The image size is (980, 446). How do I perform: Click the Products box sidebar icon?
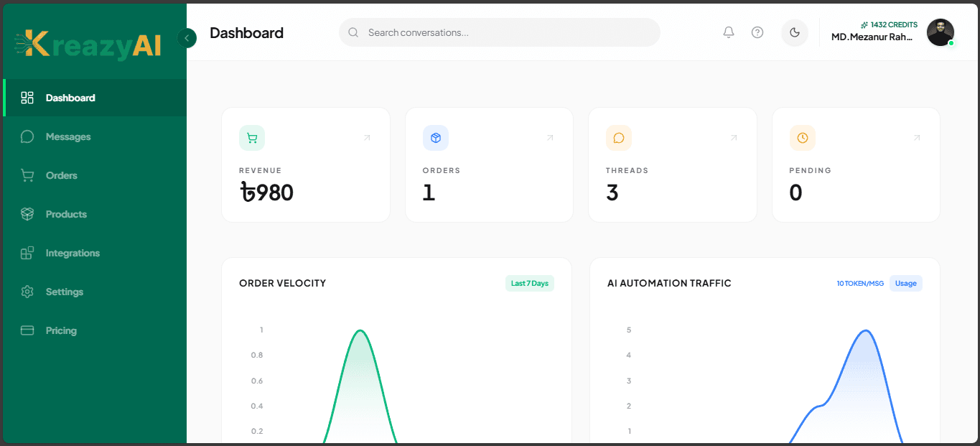click(27, 214)
